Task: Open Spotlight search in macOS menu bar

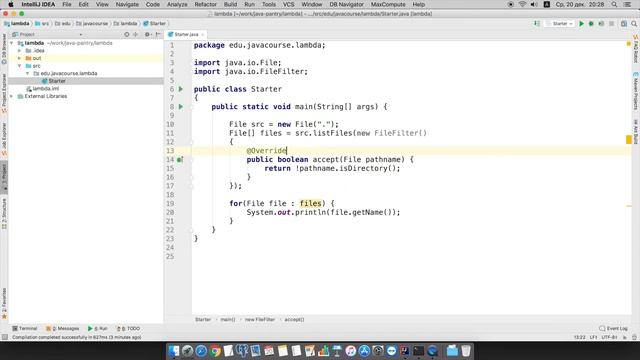Action: coord(614,4)
